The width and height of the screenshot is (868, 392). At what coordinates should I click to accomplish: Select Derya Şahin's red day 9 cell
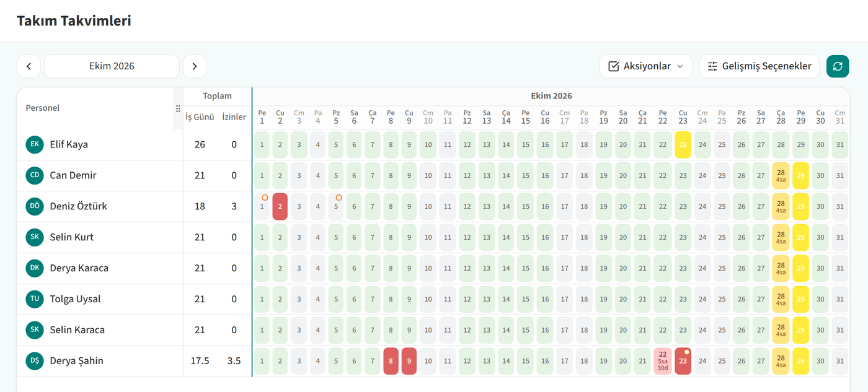click(x=409, y=361)
